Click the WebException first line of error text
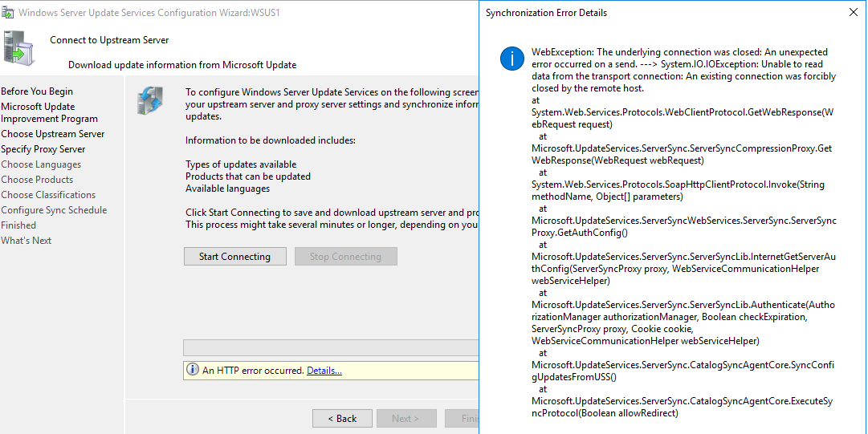868x434 pixels. (680, 52)
